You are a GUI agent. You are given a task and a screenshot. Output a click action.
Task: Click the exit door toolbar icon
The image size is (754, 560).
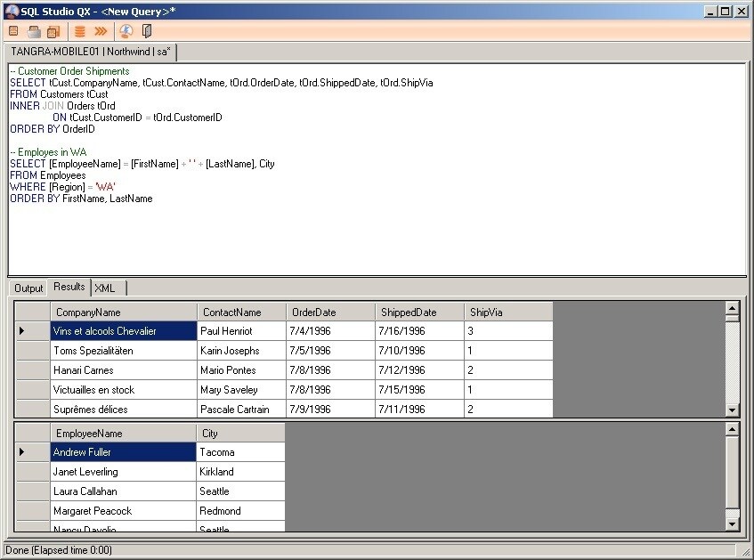(147, 31)
